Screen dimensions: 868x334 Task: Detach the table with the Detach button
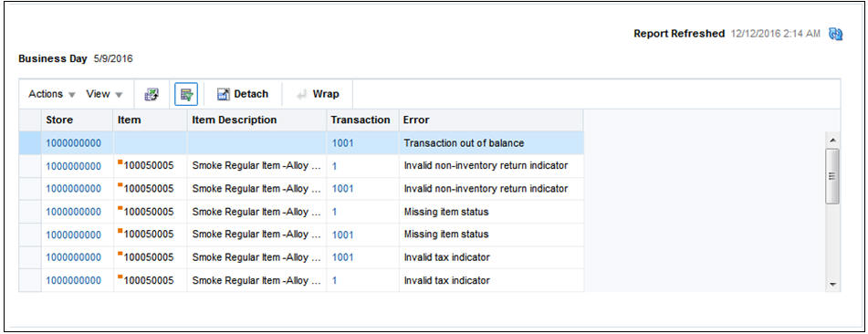(x=243, y=94)
